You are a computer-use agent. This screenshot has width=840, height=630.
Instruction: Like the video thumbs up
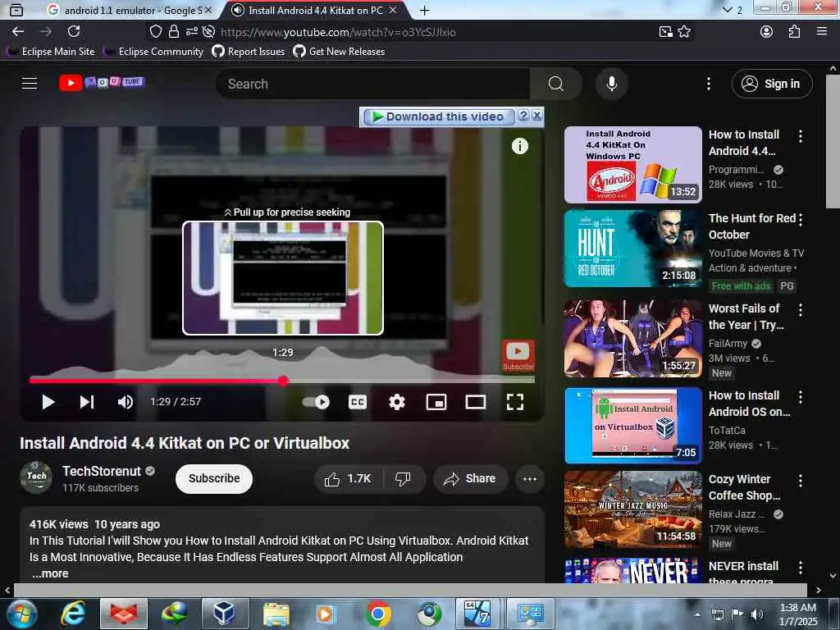348,478
